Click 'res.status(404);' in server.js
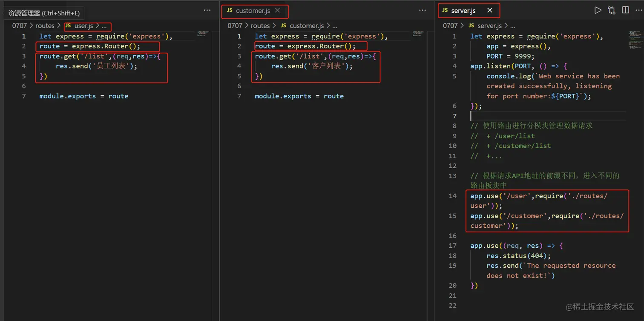 (x=519, y=256)
